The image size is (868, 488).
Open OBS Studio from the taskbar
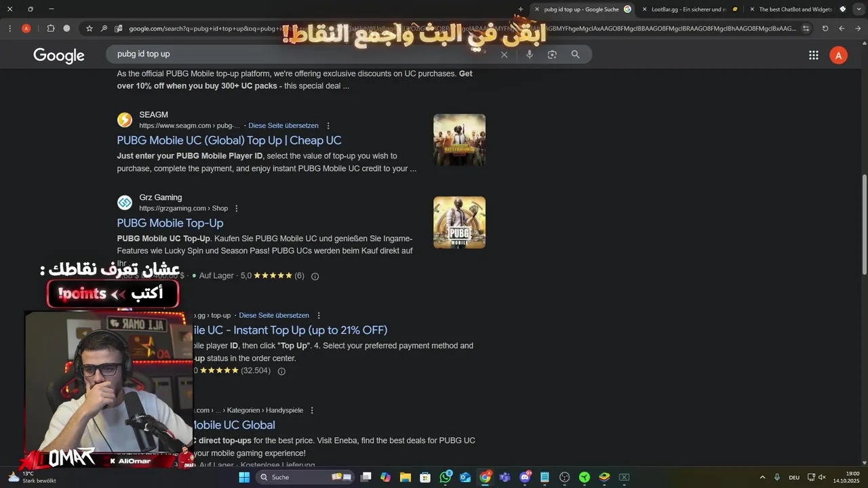(564, 477)
